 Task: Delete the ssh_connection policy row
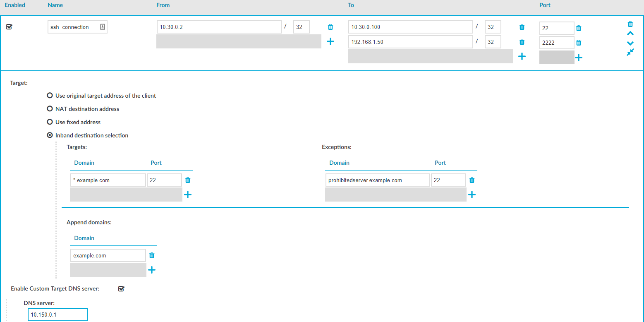[630, 24]
